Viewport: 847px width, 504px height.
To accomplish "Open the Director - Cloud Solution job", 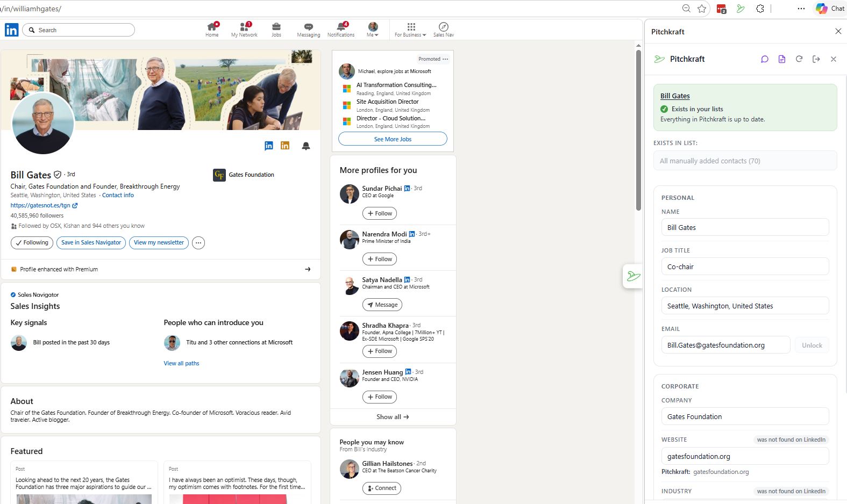I will (391, 118).
